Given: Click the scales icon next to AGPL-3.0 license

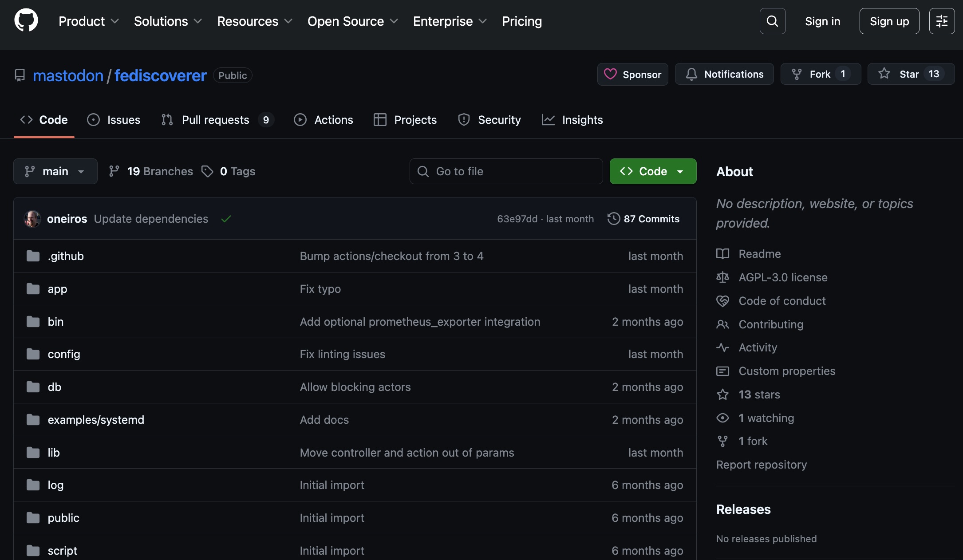Looking at the screenshot, I should pos(722,277).
